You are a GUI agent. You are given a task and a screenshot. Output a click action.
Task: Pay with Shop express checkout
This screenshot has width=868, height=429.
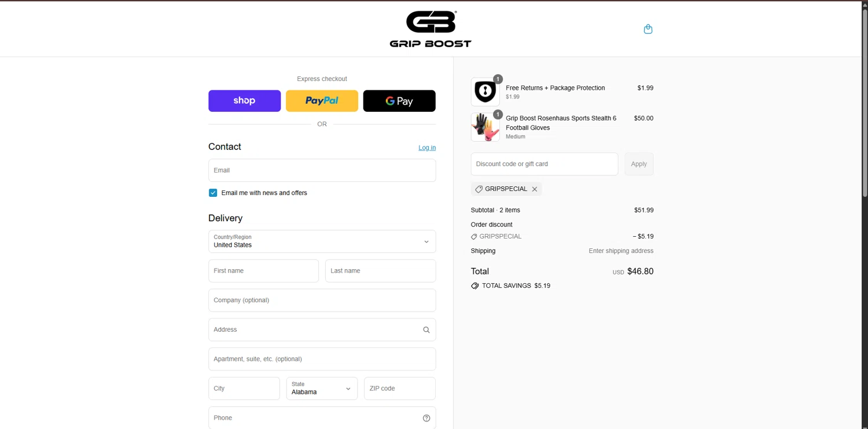pyautogui.click(x=245, y=101)
